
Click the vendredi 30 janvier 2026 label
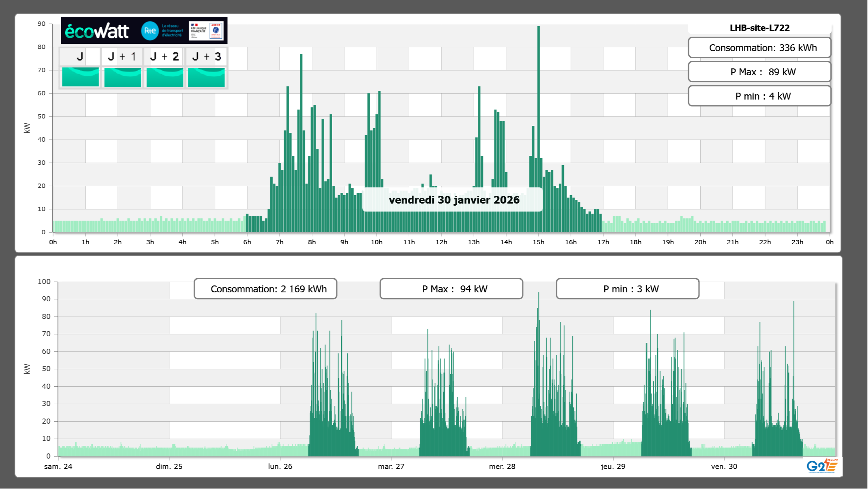(x=454, y=200)
